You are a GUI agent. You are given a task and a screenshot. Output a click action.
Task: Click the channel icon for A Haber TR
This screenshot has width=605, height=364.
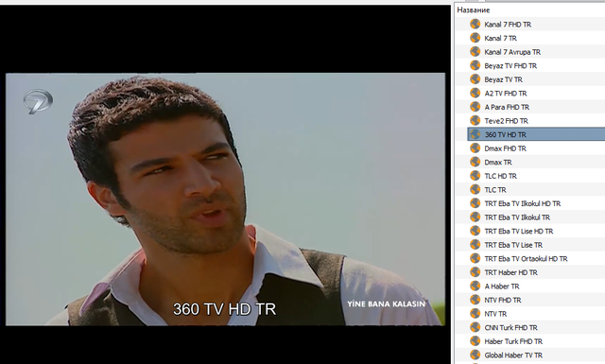475,286
